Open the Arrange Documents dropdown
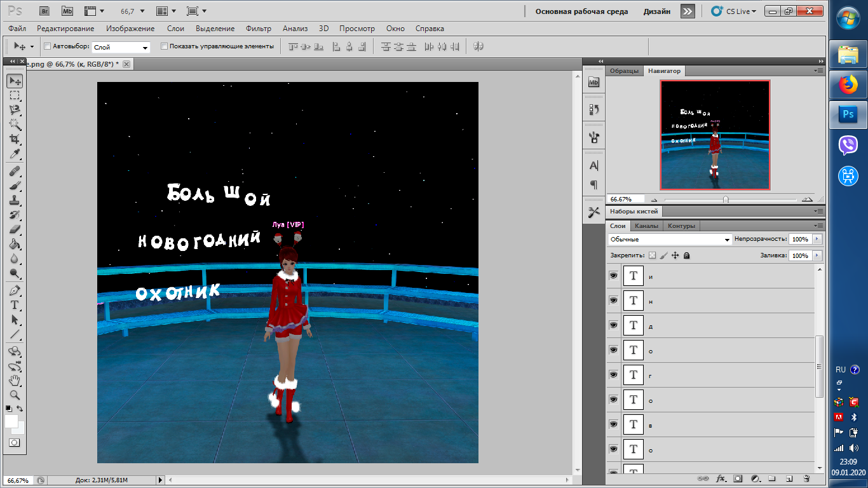Viewport: 868px width, 488px height. [x=167, y=11]
